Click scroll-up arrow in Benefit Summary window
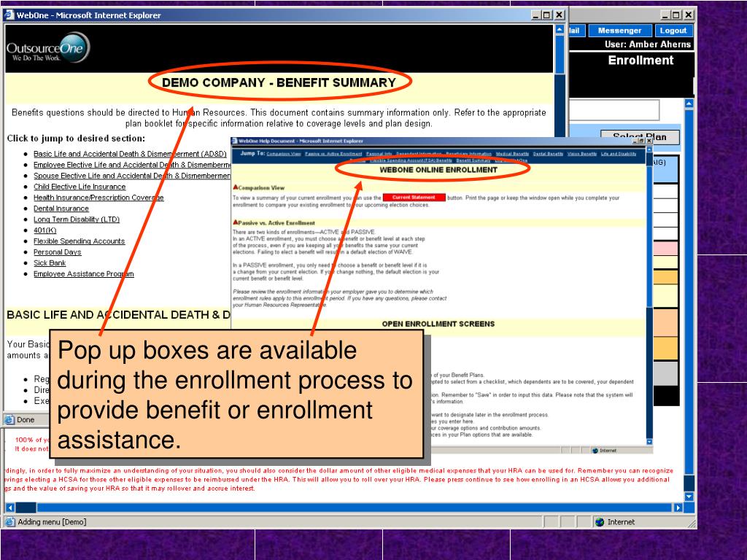This screenshot has height=560, width=747. [x=560, y=29]
